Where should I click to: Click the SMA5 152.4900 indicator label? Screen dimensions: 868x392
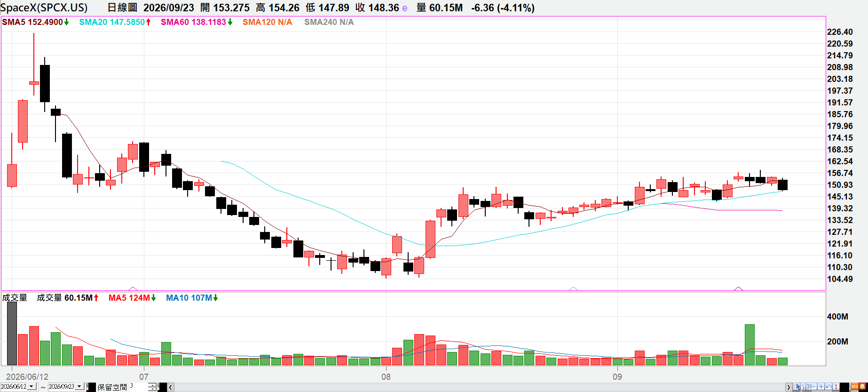click(x=35, y=22)
